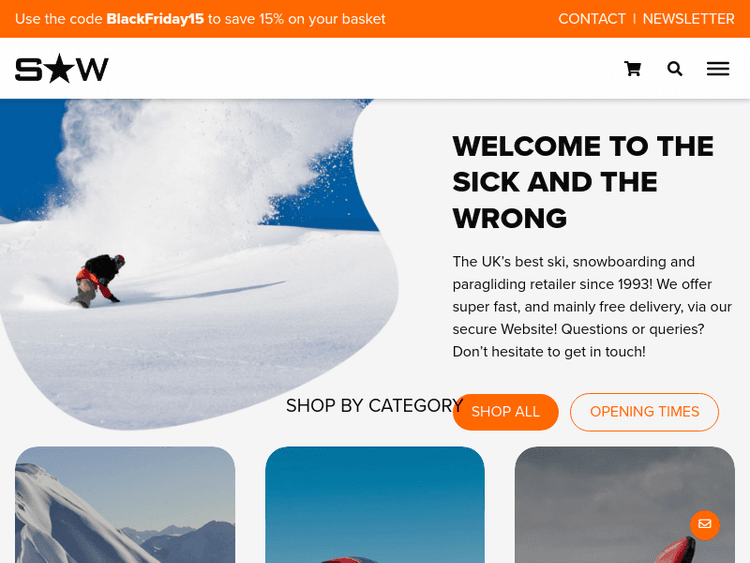Expand the hamburger navigation menu
The height and width of the screenshot is (563, 750).
click(718, 69)
